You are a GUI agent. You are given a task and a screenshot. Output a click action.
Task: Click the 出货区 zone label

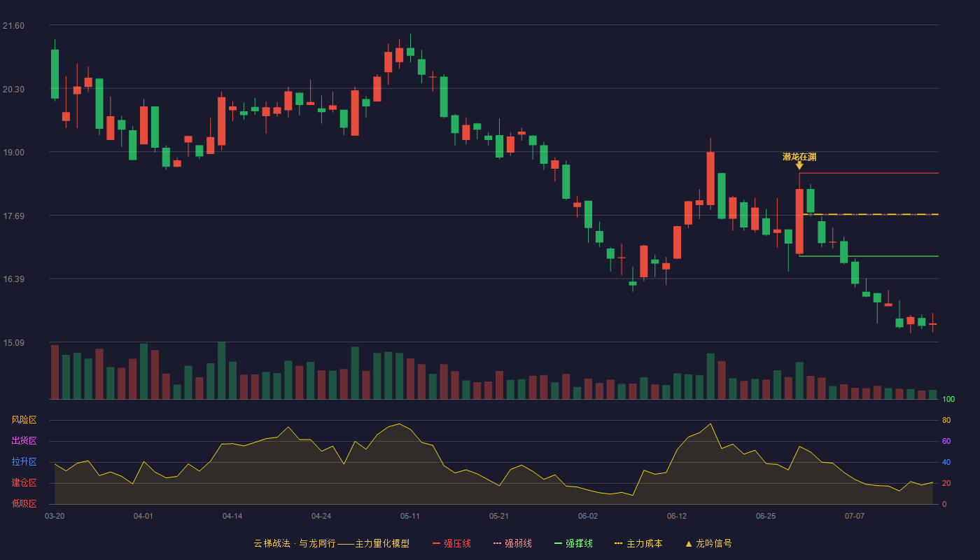pos(24,441)
